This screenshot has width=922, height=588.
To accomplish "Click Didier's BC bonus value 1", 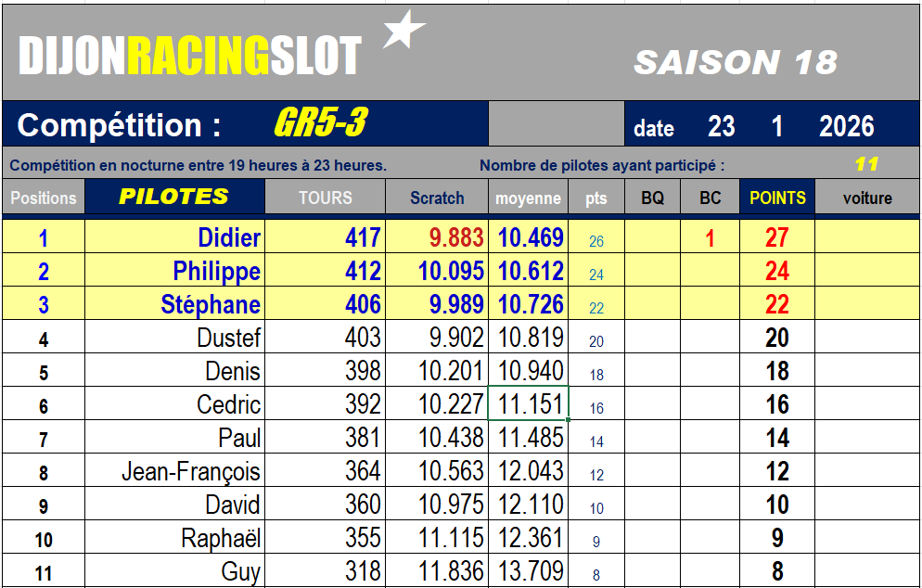I will click(710, 238).
